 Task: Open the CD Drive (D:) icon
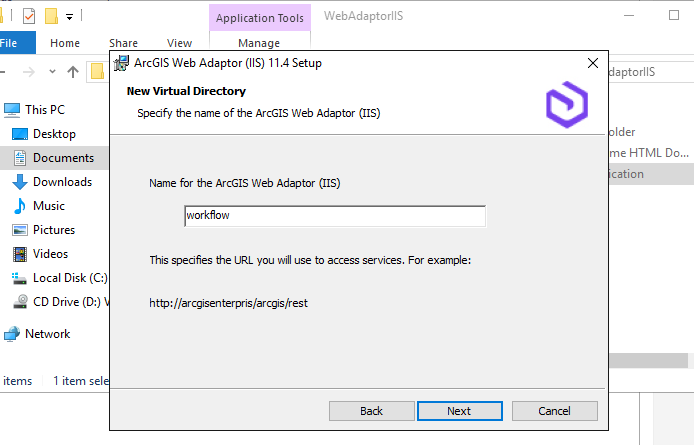click(x=20, y=302)
